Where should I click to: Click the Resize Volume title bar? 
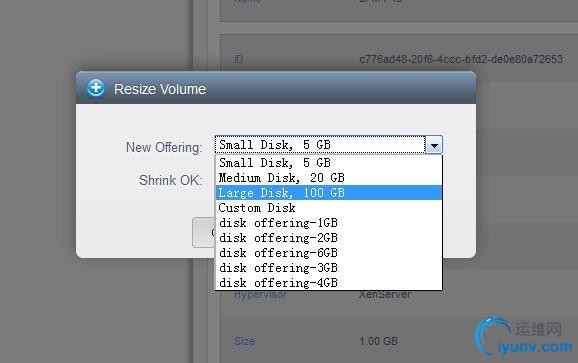[276, 88]
